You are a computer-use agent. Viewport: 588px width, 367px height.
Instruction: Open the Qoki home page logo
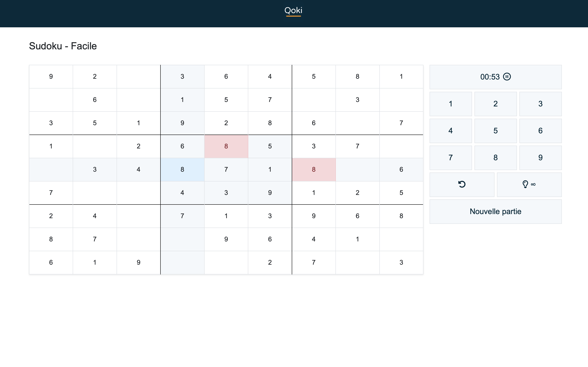tap(293, 10)
